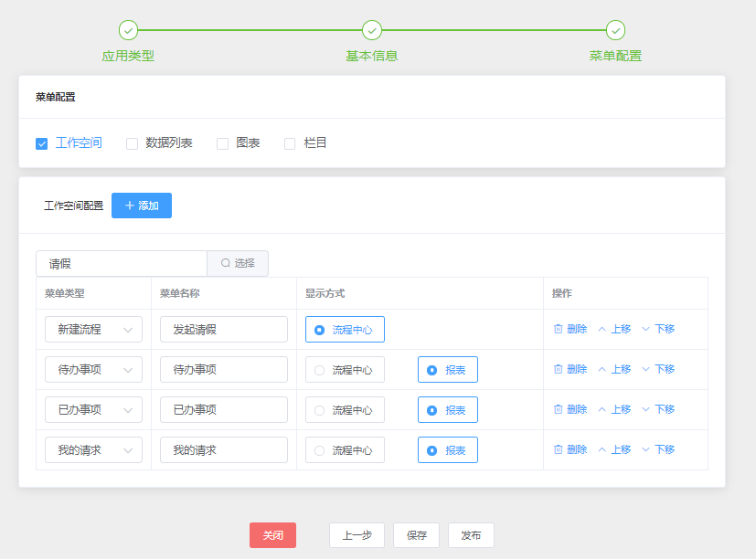The height and width of the screenshot is (559, 756).
Task: Click the search 选择 button beside 请假
Action: (238, 263)
